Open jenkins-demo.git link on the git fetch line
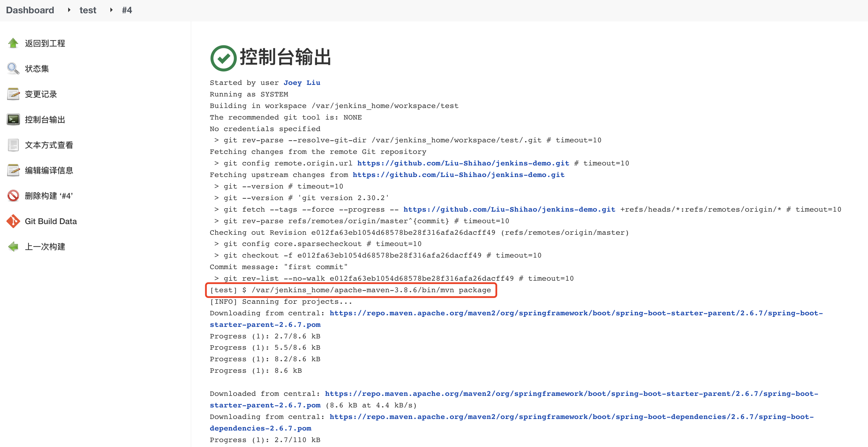The width and height of the screenshot is (868, 447). point(509,209)
